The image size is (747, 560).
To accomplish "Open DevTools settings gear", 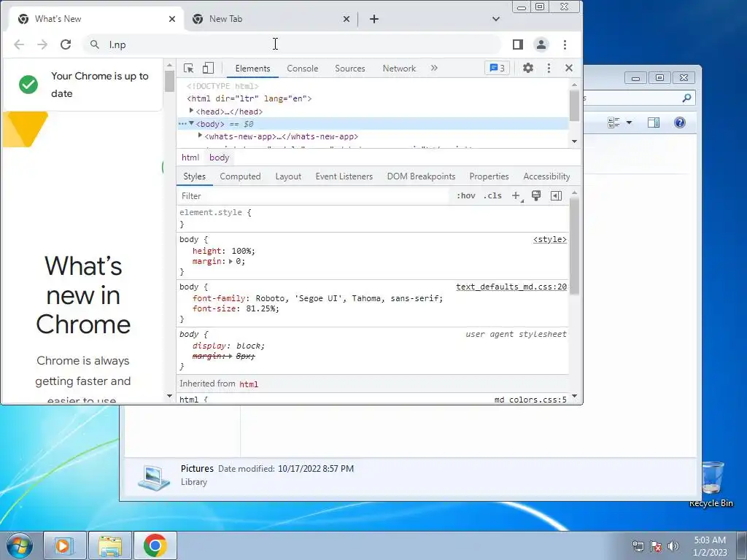I will pos(528,68).
